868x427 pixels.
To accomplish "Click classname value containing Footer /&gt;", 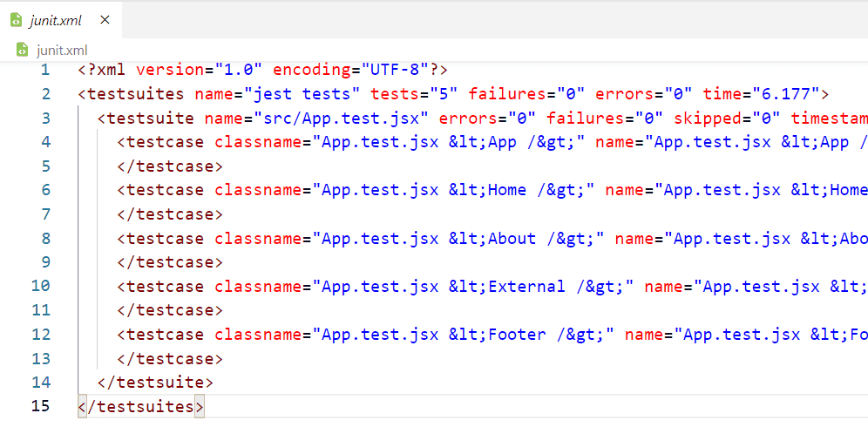I will point(464,335).
